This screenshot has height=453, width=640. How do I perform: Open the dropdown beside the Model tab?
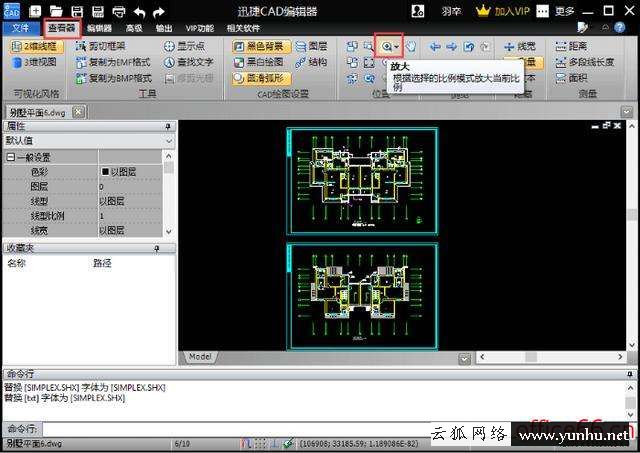(464, 359)
